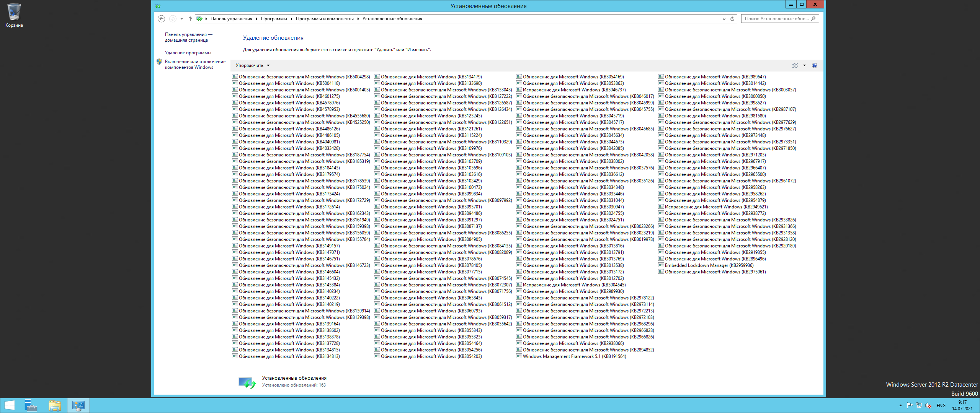The width and height of the screenshot is (980, 413).
Task: Show hidden tray icons arrow
Action: [x=900, y=406]
